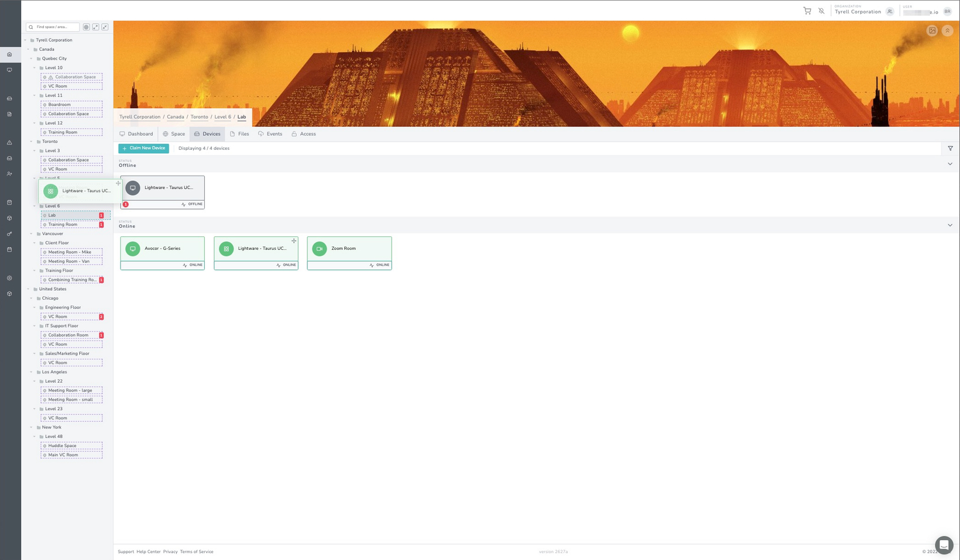Click the expand-all arrows icon in tree toolbar
The width and height of the screenshot is (960, 560).
(x=95, y=27)
